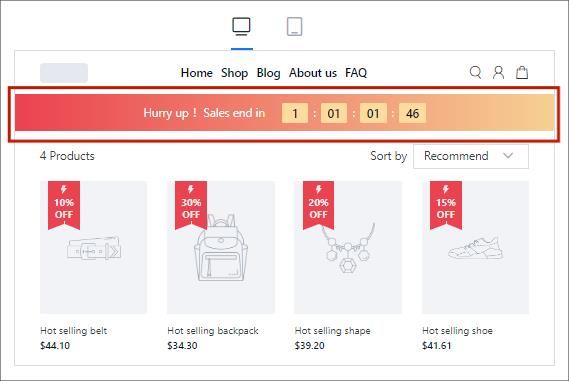Click the countdown sale banner
This screenshot has width=569, height=381.
284,113
